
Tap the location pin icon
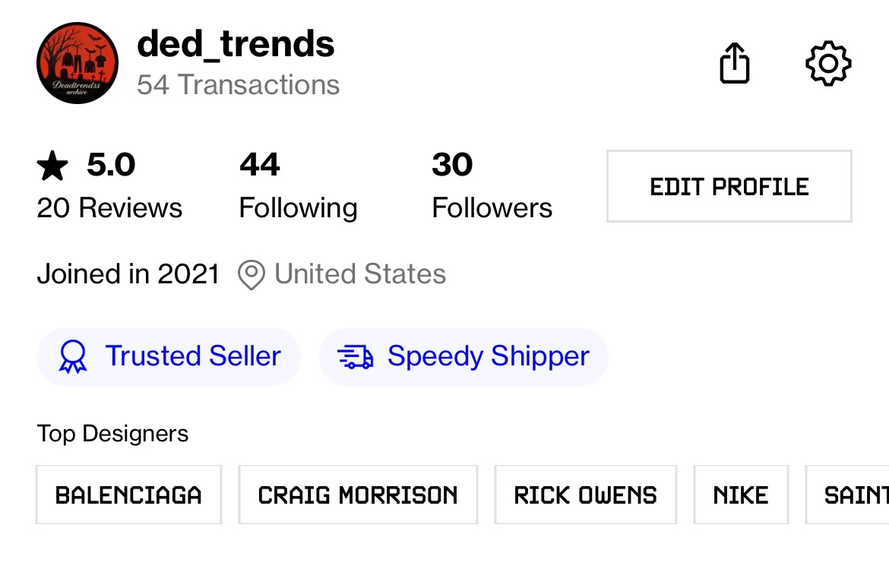(x=252, y=274)
